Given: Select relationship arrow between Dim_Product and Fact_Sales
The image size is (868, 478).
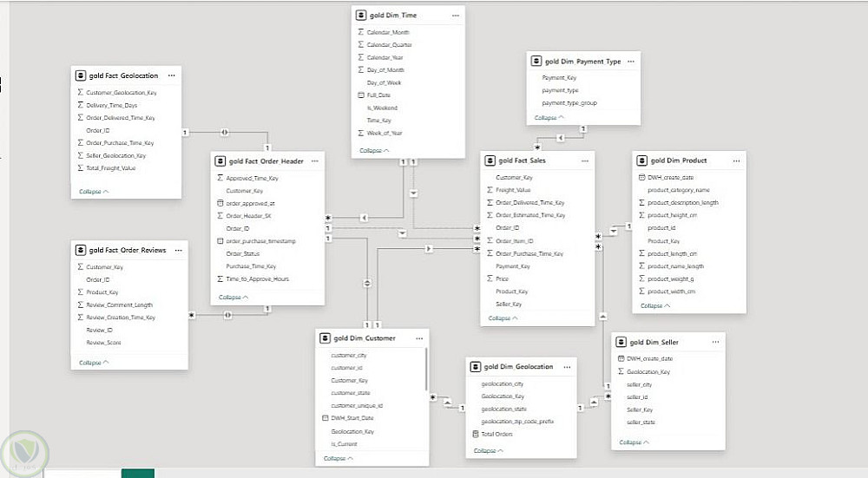Looking at the screenshot, I should 614,232.
